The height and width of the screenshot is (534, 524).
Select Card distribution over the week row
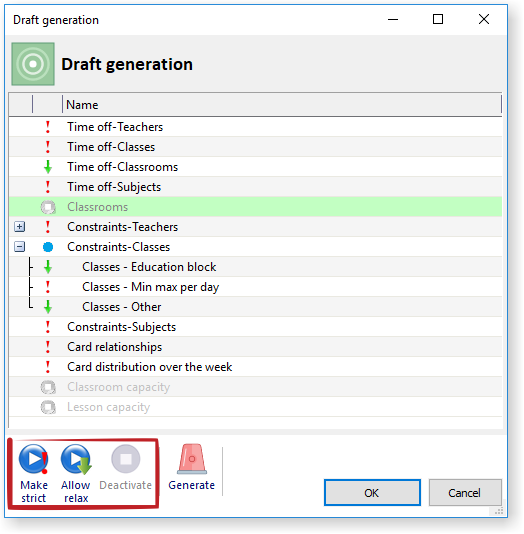coord(255,367)
